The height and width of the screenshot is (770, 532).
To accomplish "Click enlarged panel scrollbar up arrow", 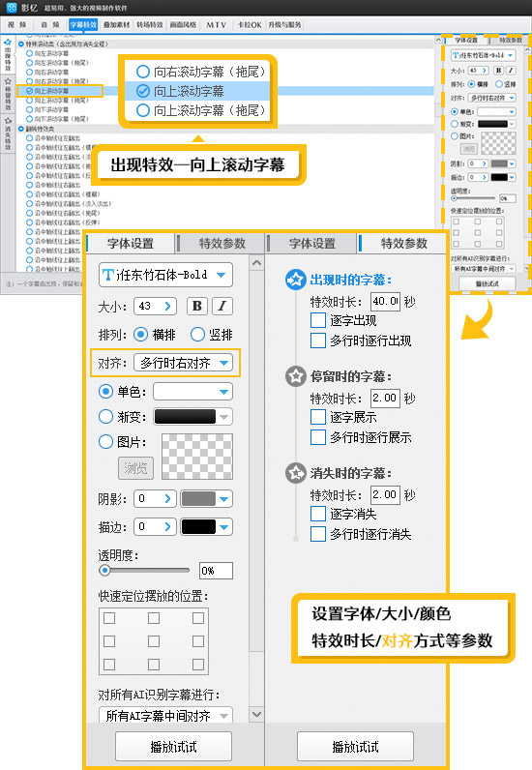I will 257,263.
